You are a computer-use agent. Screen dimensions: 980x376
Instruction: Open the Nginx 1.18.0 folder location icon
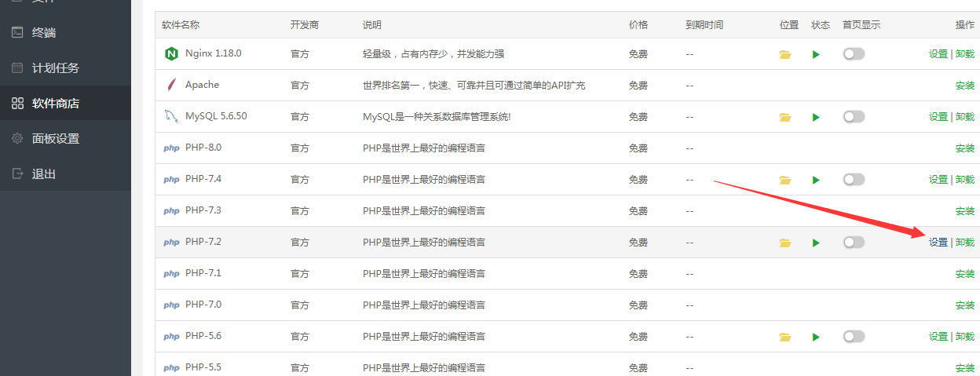[785, 54]
